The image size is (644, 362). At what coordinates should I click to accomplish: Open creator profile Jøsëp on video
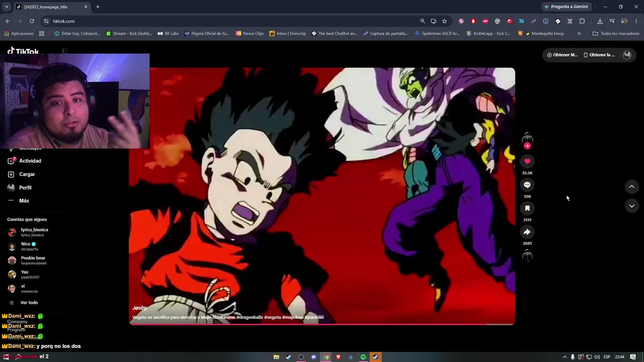coord(140,308)
